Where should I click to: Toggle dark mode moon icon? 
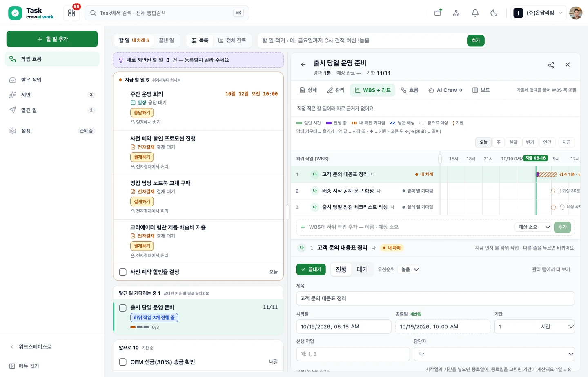click(x=494, y=13)
